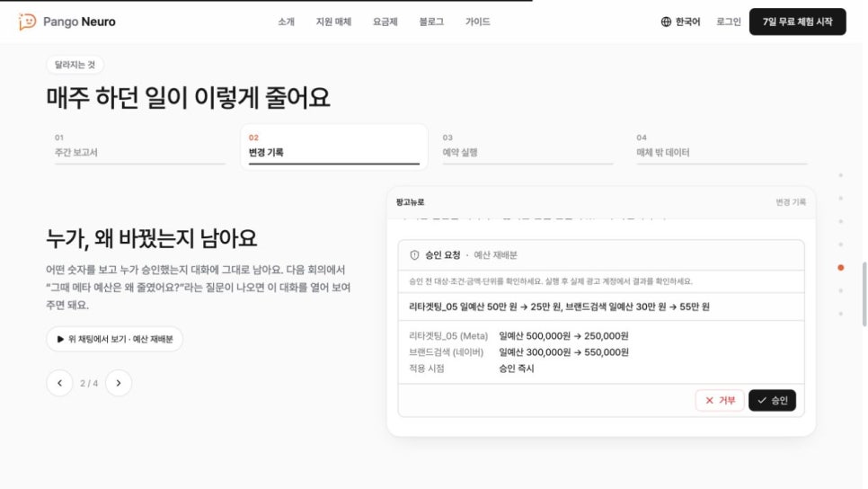The height and width of the screenshot is (489, 868).
Task: Click the 일예산 300,000원 → 550,000원 value
Action: (563, 352)
